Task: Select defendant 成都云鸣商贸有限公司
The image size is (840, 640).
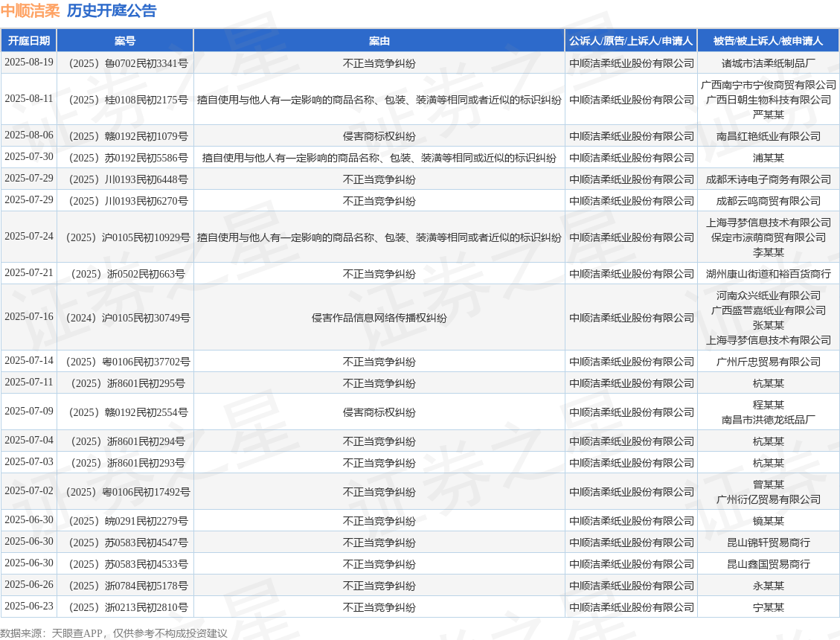Action: click(769, 201)
